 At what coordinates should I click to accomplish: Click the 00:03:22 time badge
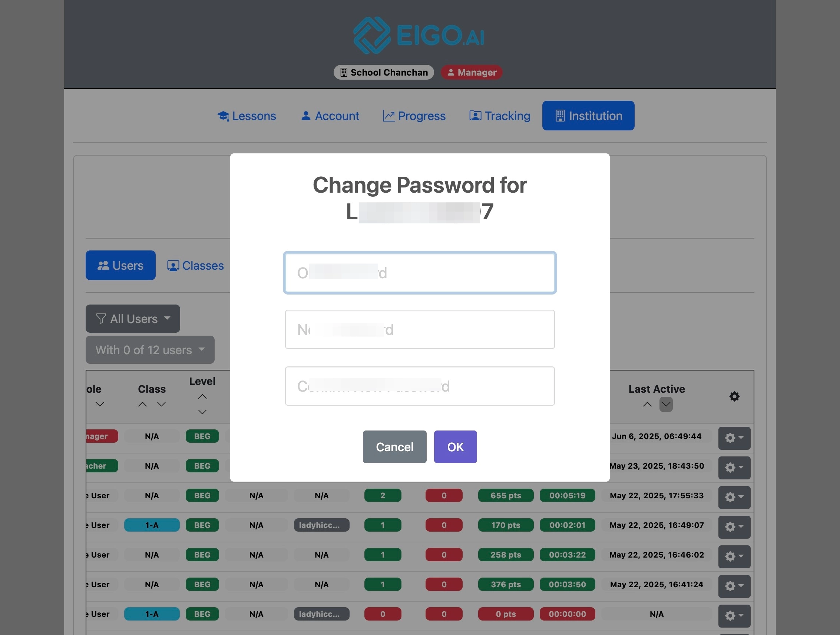point(567,555)
